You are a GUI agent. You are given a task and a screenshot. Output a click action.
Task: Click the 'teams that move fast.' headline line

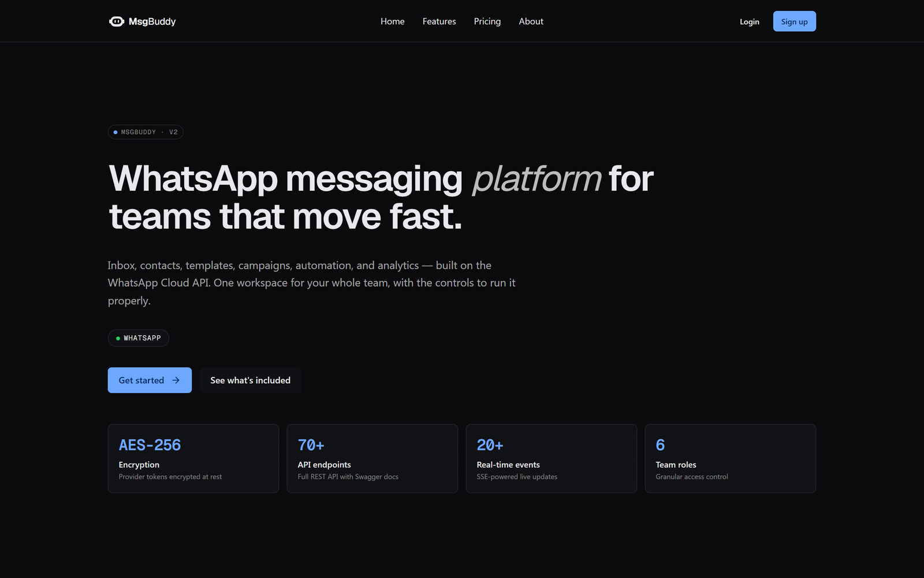tap(286, 217)
